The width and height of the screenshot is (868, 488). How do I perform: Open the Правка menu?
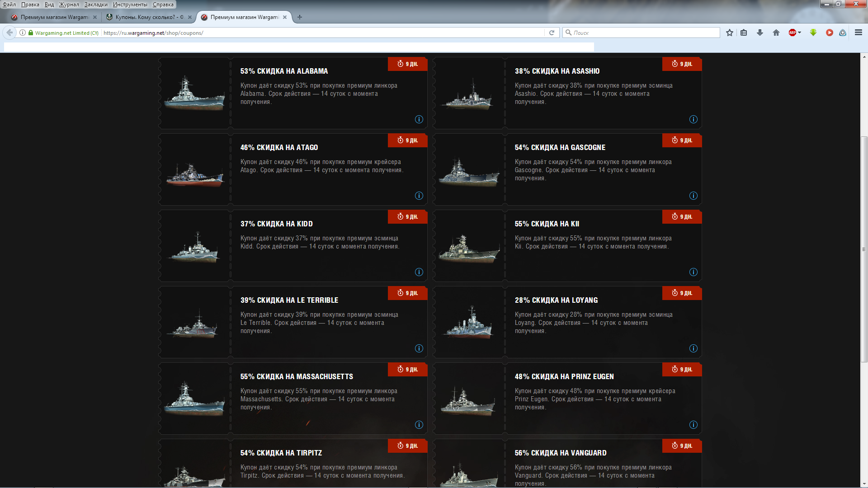click(30, 5)
